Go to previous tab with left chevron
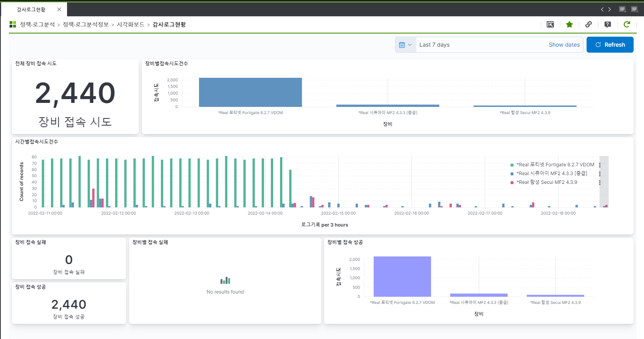This screenshot has width=644, height=339. click(x=602, y=9)
